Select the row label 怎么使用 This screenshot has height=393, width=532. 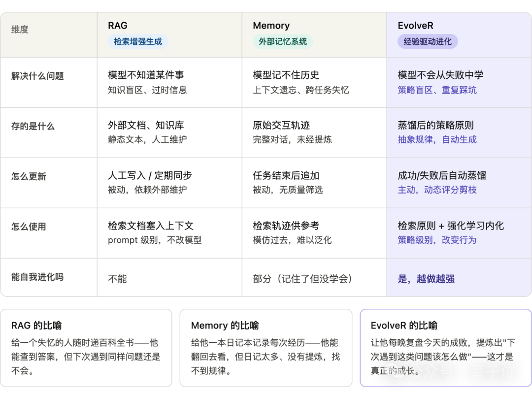tap(29, 227)
